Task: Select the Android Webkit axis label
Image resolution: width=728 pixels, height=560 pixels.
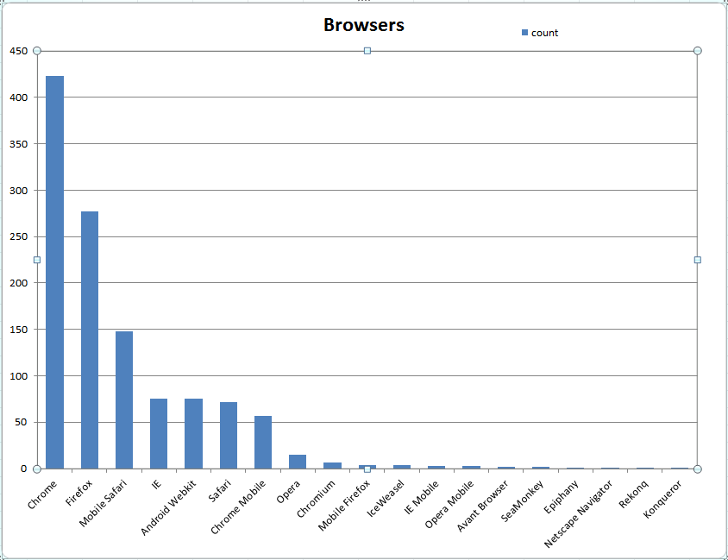Action: tap(168, 507)
